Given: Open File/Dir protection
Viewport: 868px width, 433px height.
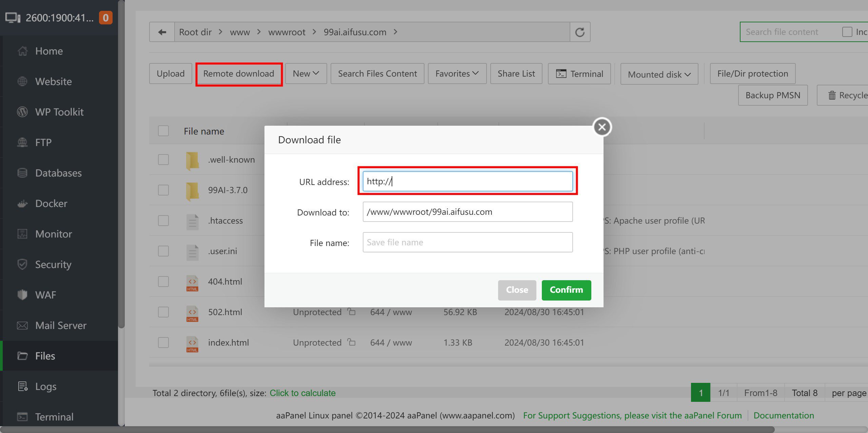Looking at the screenshot, I should [x=753, y=74].
